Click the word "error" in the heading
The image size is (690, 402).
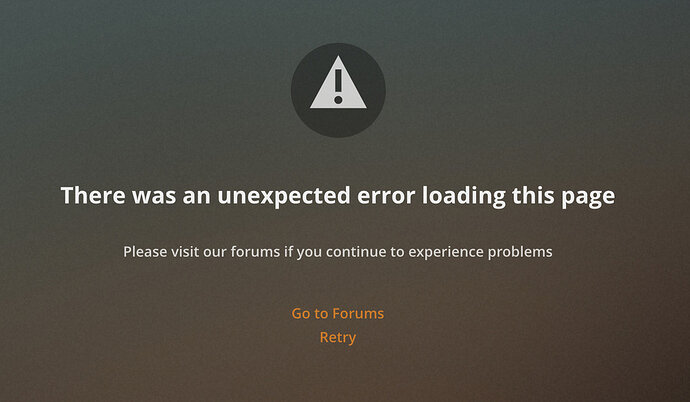click(x=386, y=197)
